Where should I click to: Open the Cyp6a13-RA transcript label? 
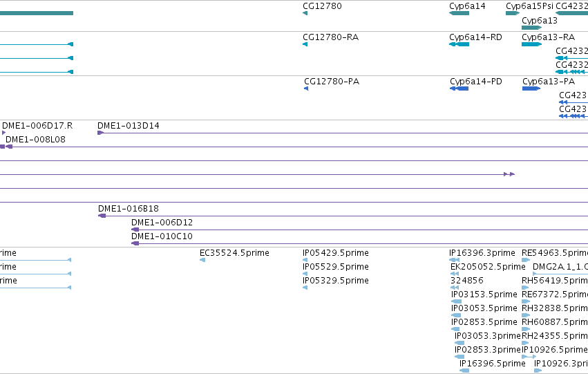548,37
